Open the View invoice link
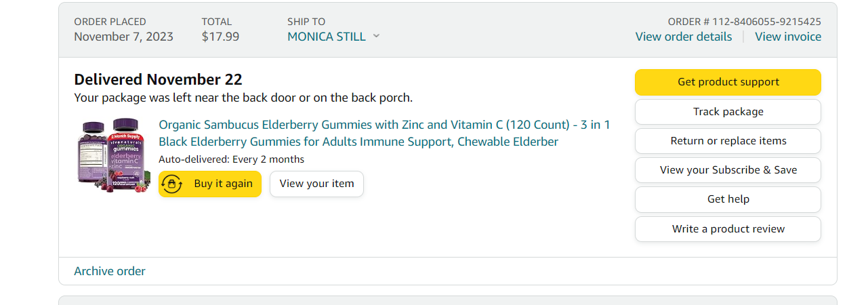Screen dimensions: 868x305 (788, 37)
